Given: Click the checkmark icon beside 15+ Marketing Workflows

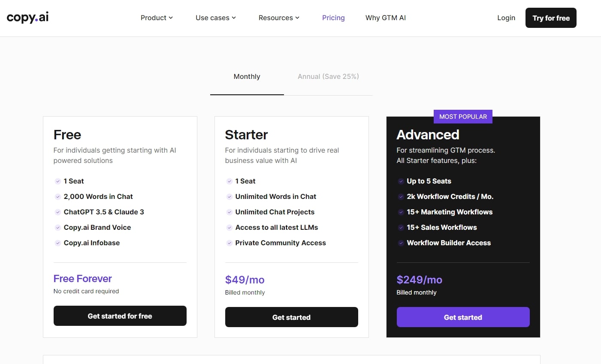Looking at the screenshot, I should pyautogui.click(x=401, y=212).
